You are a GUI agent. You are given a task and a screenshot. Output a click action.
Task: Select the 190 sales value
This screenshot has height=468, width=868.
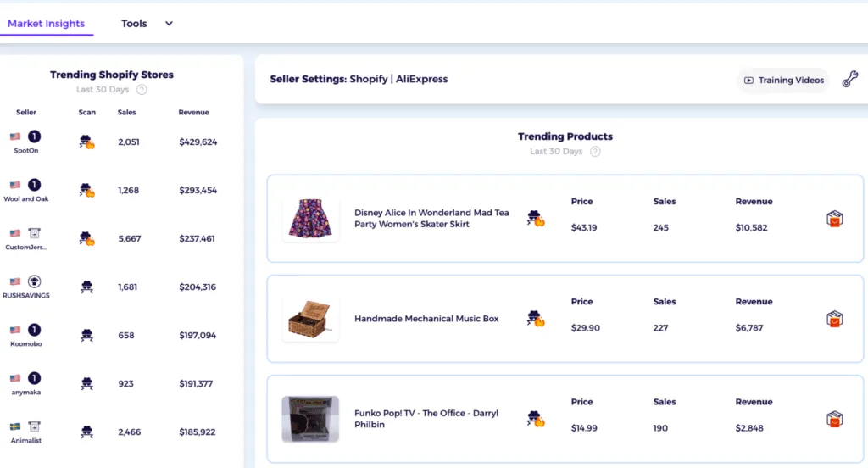click(x=660, y=428)
